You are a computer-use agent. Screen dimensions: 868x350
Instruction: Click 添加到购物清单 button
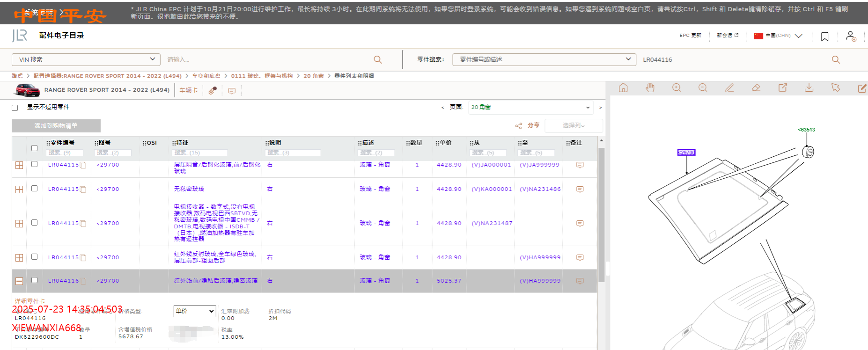56,126
